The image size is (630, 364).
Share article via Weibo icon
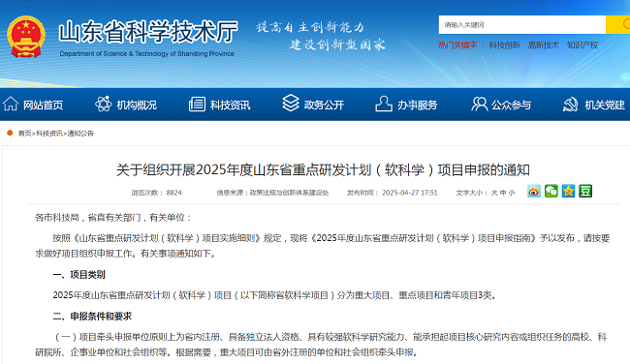[x=534, y=192]
